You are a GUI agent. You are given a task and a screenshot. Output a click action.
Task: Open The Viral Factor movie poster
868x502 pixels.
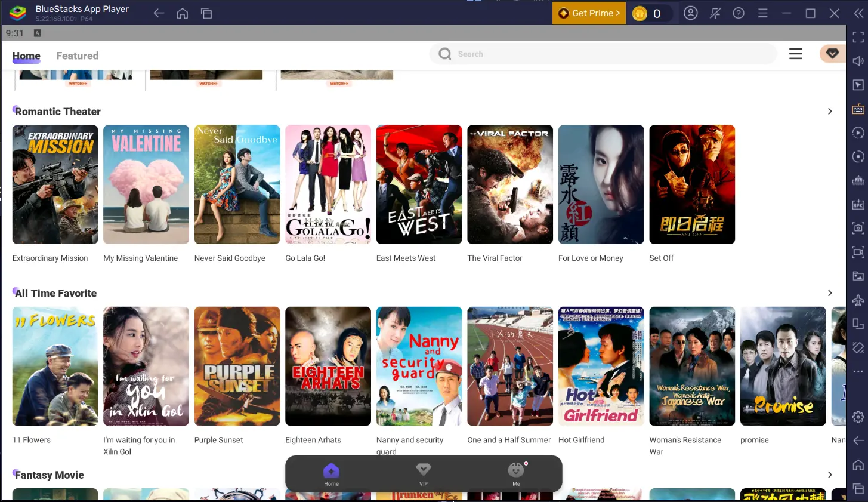pyautogui.click(x=510, y=184)
